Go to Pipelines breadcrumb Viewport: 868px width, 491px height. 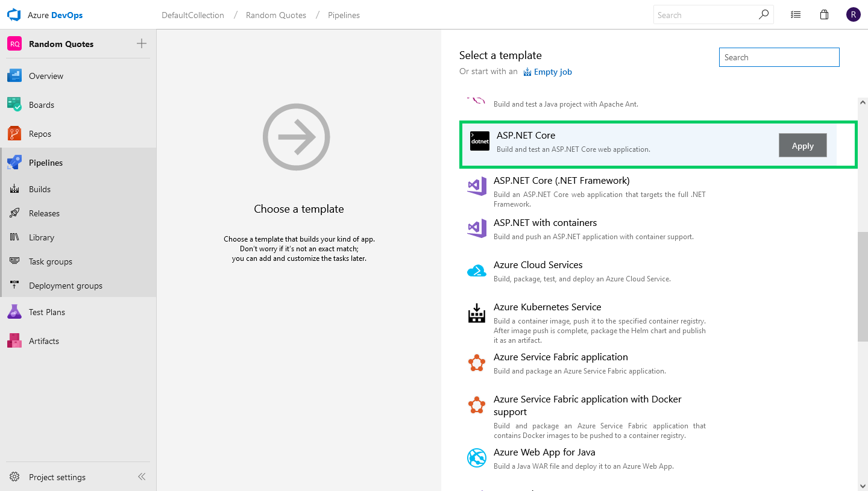(344, 15)
